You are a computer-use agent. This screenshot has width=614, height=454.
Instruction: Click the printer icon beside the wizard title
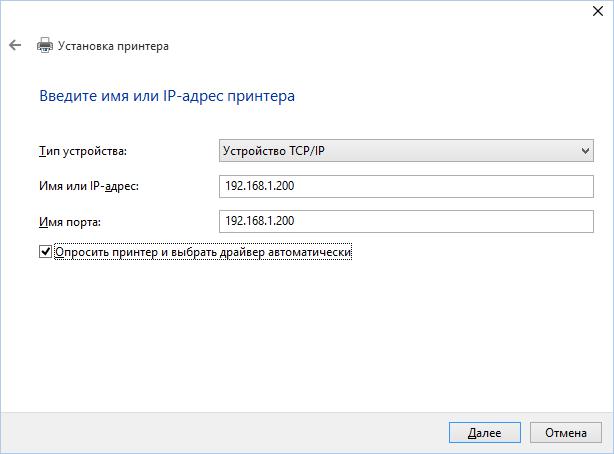click(44, 46)
